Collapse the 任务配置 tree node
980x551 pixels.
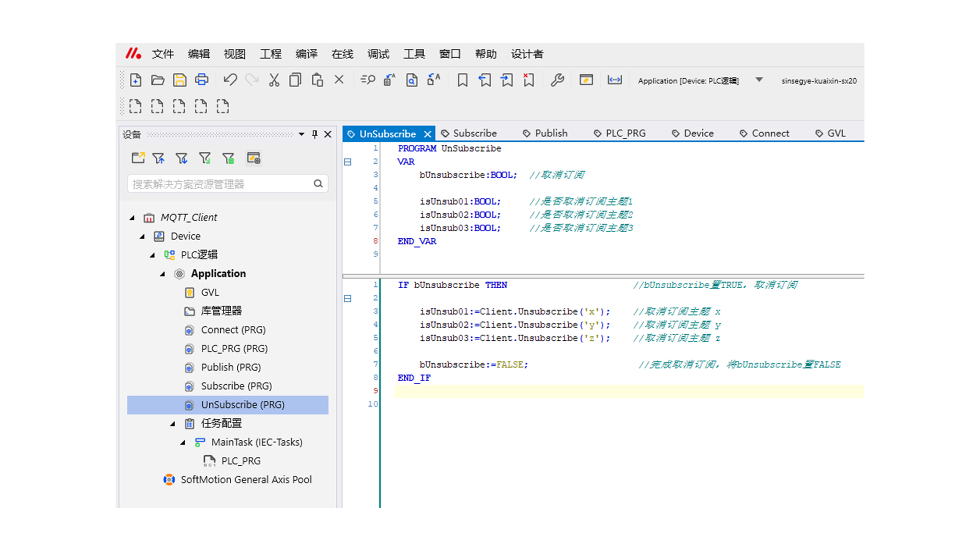[x=173, y=424]
